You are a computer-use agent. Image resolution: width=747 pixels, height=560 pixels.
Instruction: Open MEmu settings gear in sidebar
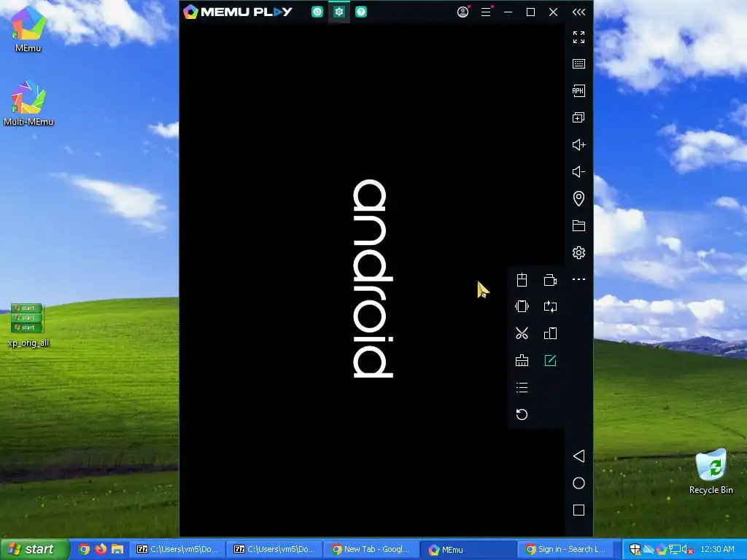pos(578,252)
